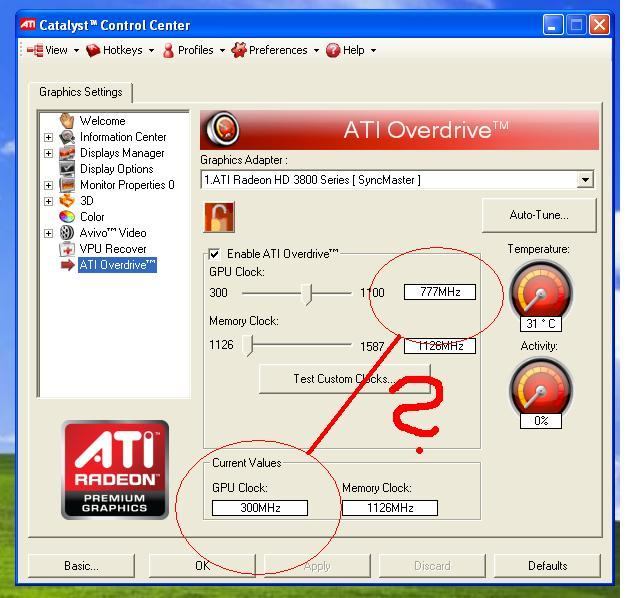Click the Temperature gauge dial
The width and height of the screenshot is (640, 598).
(x=541, y=291)
